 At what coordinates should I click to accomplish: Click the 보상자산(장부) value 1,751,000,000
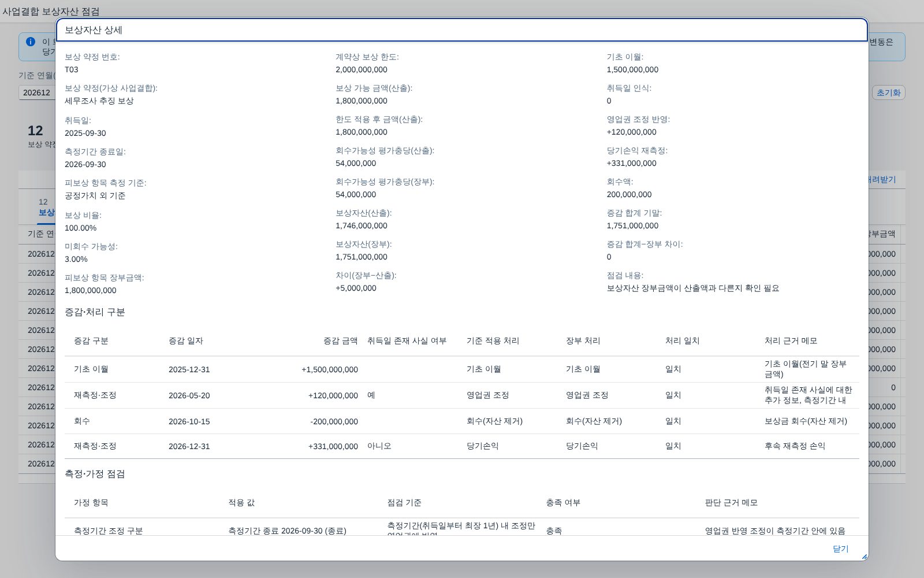click(362, 257)
